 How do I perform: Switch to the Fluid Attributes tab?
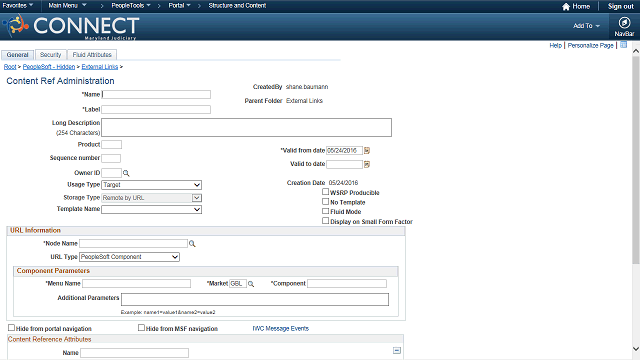(92, 55)
